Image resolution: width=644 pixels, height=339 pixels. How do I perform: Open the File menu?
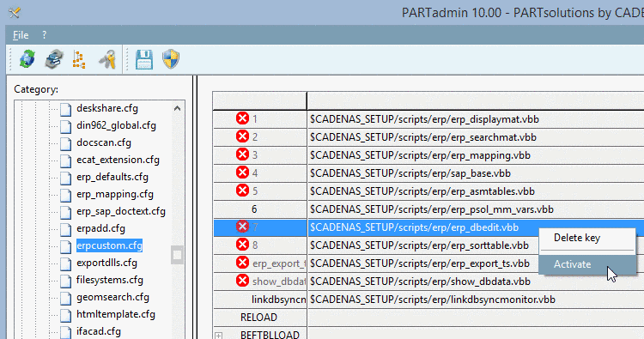(21, 35)
